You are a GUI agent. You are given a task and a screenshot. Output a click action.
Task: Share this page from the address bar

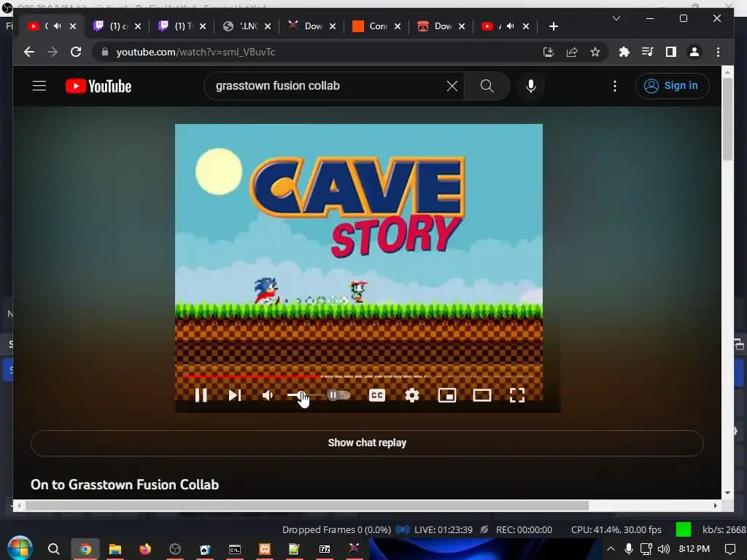click(572, 52)
